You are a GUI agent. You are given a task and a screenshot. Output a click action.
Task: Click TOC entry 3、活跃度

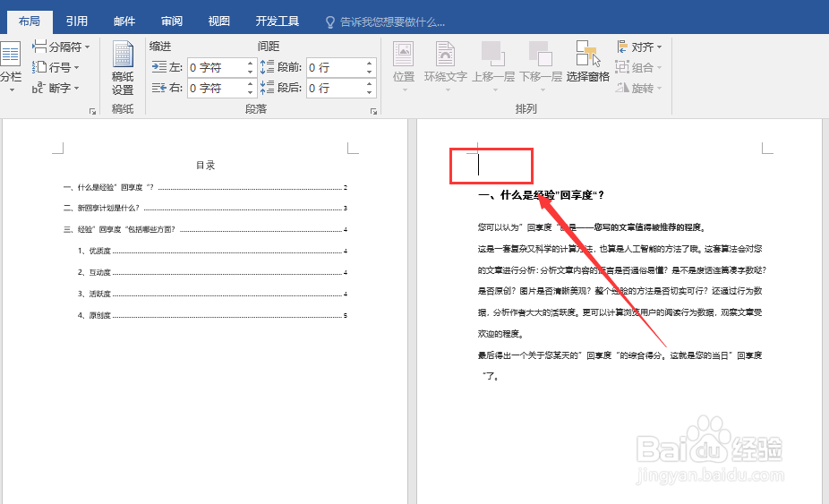[x=212, y=294]
